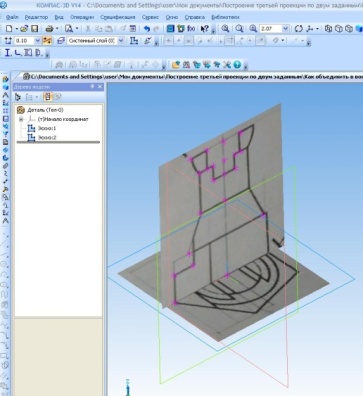363x396 pixels.
Task: Open the Сервис menu
Action: point(150,17)
